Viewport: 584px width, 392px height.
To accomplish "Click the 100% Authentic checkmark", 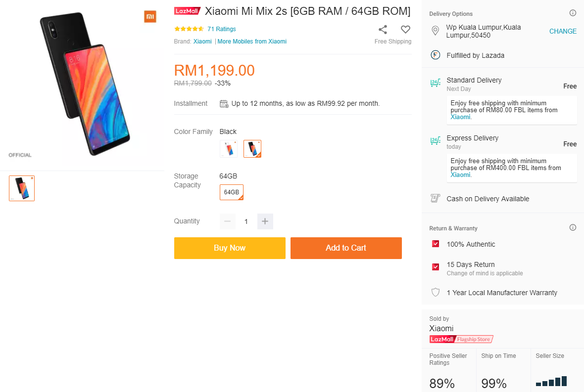I will pos(436,244).
